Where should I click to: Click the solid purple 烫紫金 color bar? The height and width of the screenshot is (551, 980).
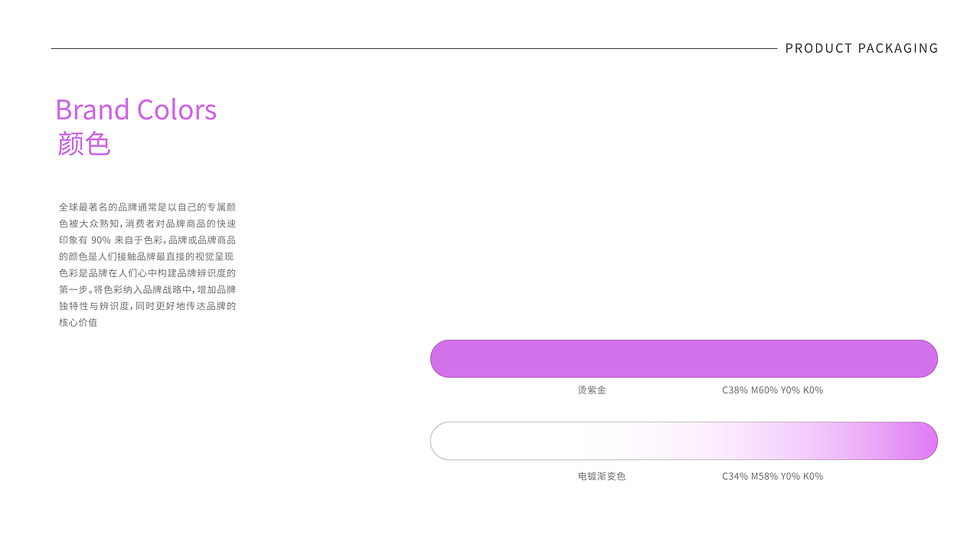coord(684,359)
